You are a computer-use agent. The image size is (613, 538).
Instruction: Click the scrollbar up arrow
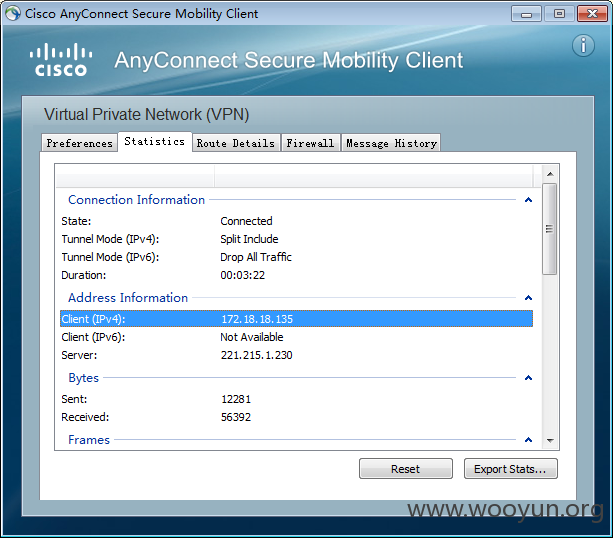pos(550,174)
